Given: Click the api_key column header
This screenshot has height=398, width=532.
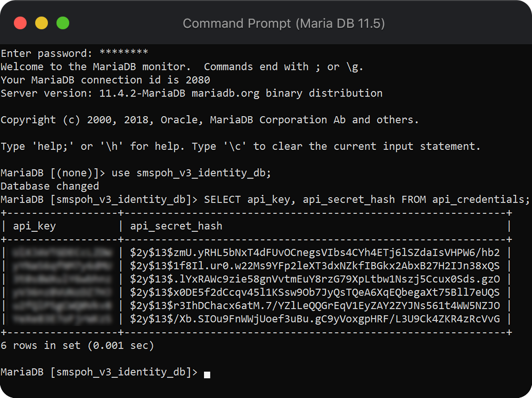Looking at the screenshot, I should coord(34,226).
